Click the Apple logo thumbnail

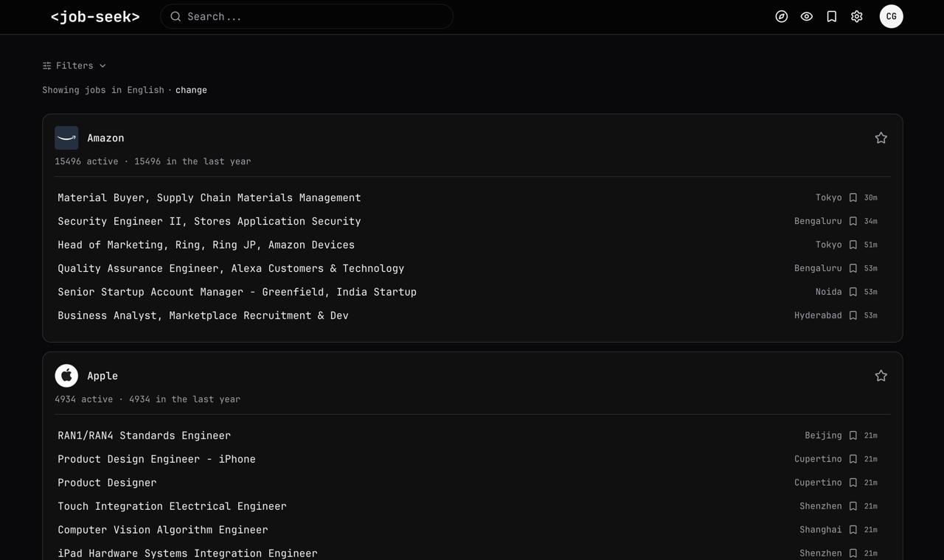[x=66, y=376]
